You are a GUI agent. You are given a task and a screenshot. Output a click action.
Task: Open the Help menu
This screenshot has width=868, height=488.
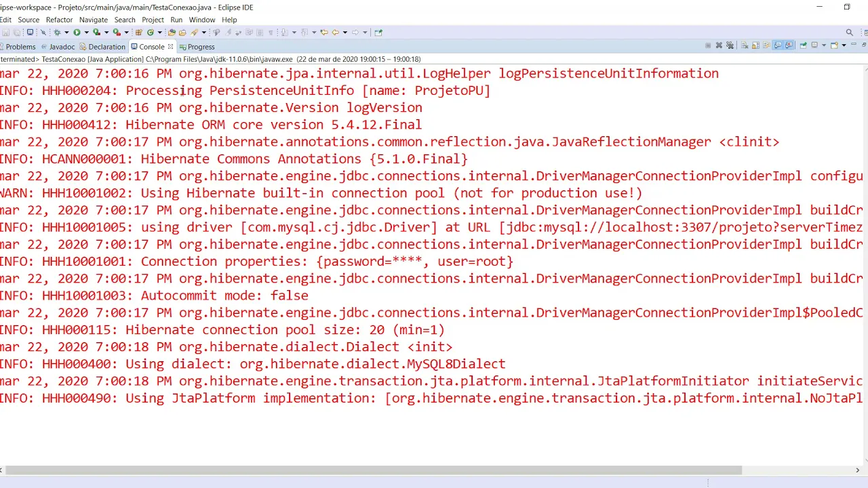click(x=229, y=20)
